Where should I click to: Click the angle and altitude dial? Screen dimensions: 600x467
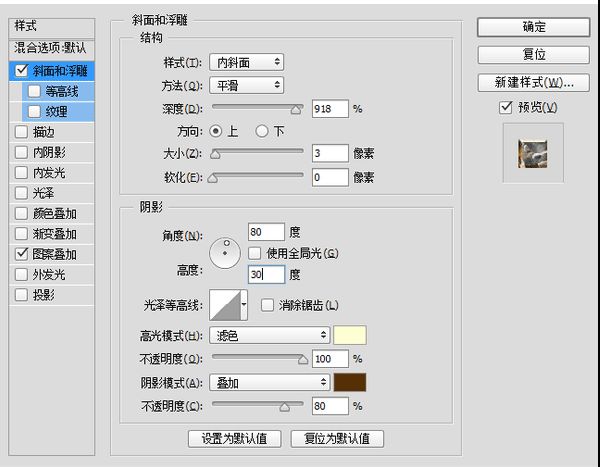click(225, 253)
